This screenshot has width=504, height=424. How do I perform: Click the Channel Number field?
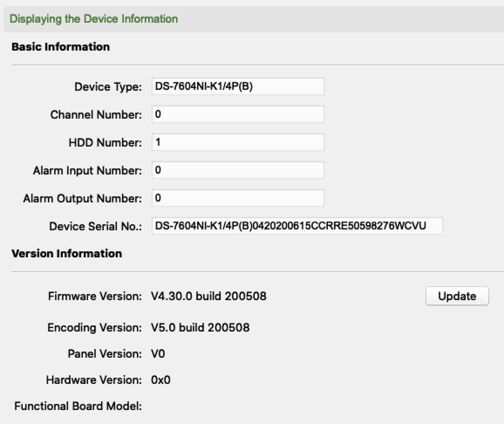238,114
